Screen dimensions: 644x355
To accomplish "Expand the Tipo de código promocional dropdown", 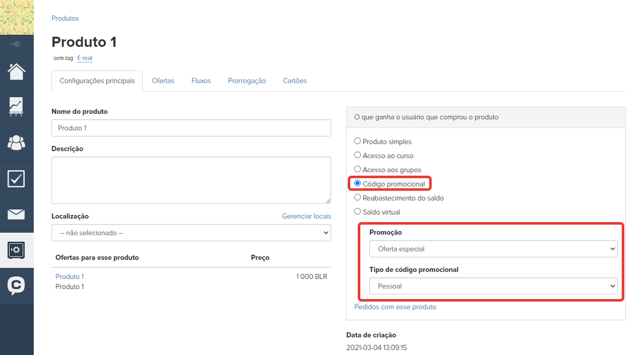I will 493,286.
